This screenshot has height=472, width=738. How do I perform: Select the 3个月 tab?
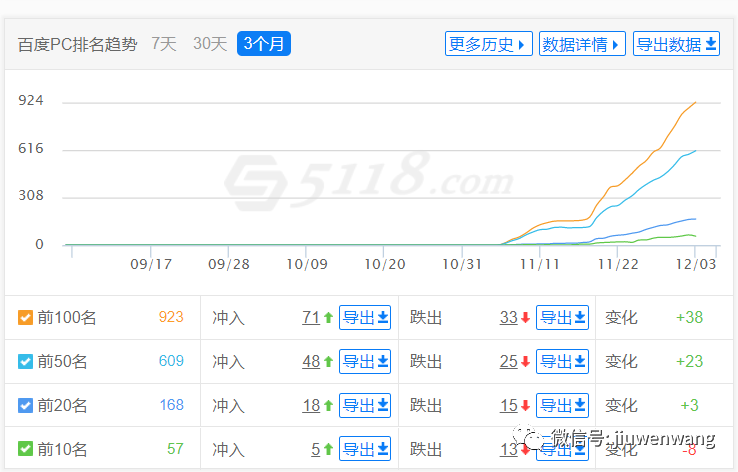click(264, 44)
